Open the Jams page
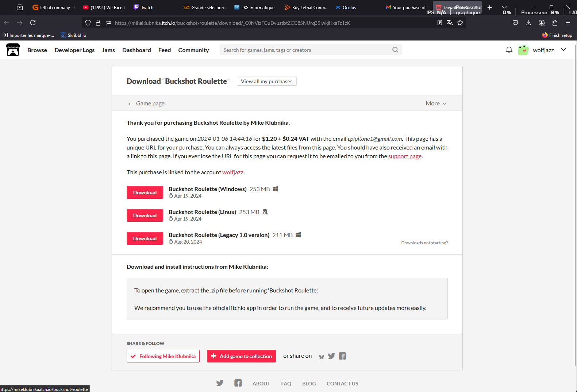 click(108, 50)
